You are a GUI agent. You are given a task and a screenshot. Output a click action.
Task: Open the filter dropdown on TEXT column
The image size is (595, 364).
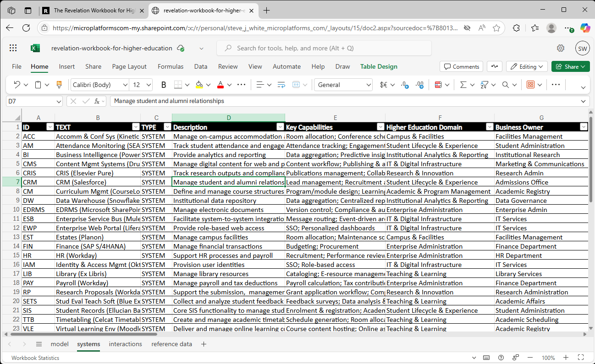[x=136, y=127]
